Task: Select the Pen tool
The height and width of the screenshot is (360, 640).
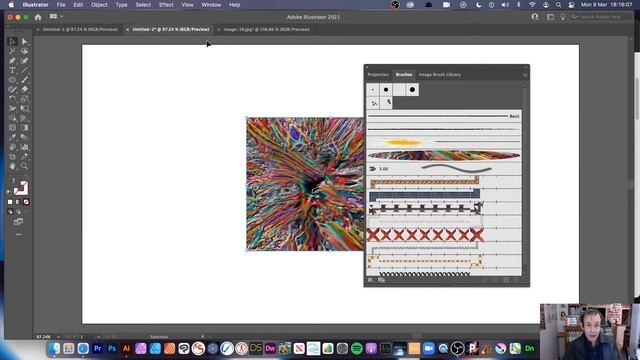Action: (x=12, y=60)
